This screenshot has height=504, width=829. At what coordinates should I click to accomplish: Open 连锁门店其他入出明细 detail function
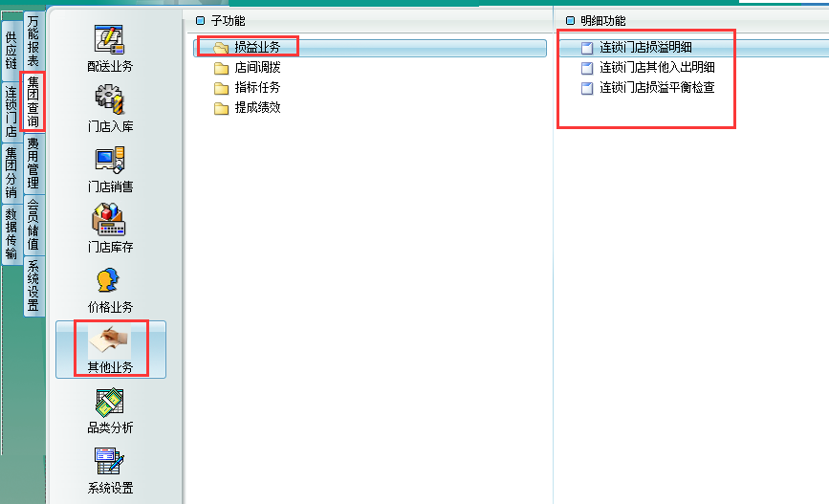(657, 67)
